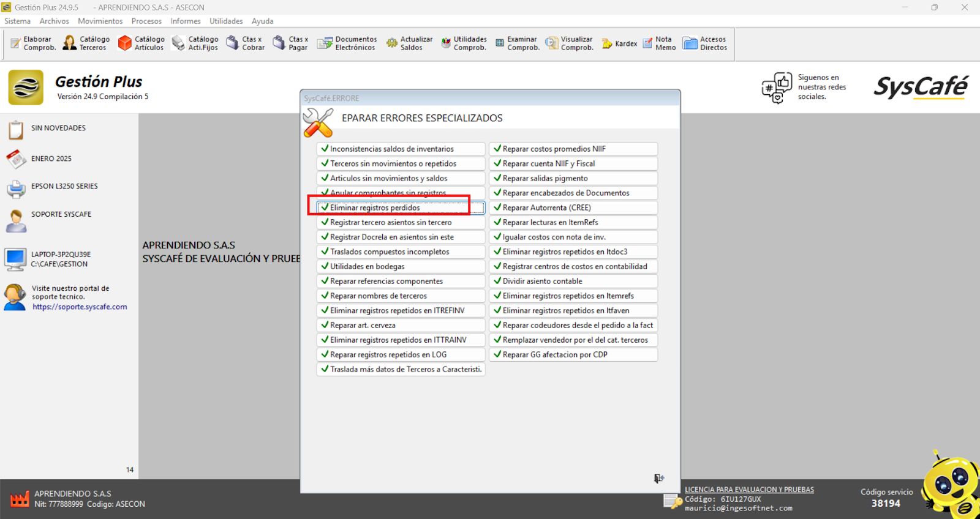Open the Informes menu
This screenshot has width=980, height=519.
(x=185, y=21)
